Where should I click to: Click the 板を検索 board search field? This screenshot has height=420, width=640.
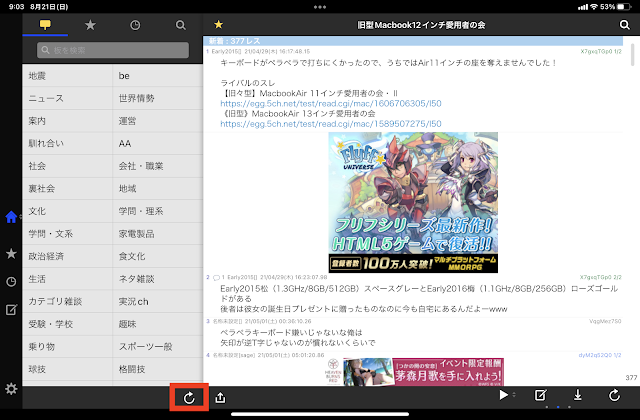113,50
